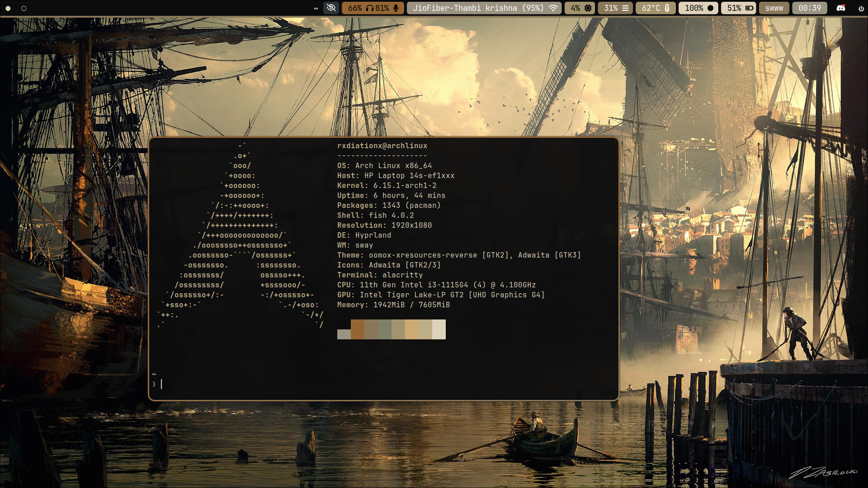Click the 'Resolution: 1920x1080' line

pos(384,225)
